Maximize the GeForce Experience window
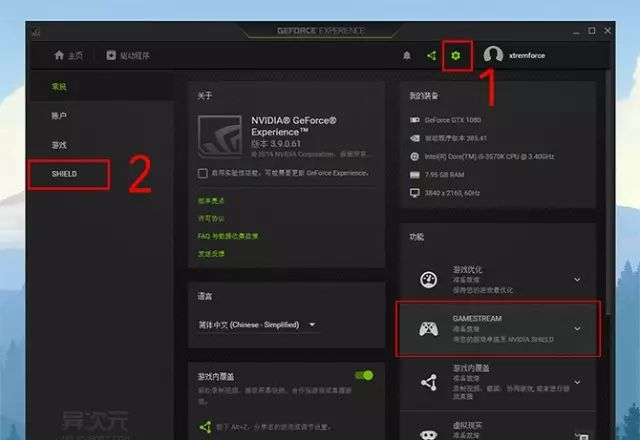The width and height of the screenshot is (640, 440). pyautogui.click(x=592, y=31)
